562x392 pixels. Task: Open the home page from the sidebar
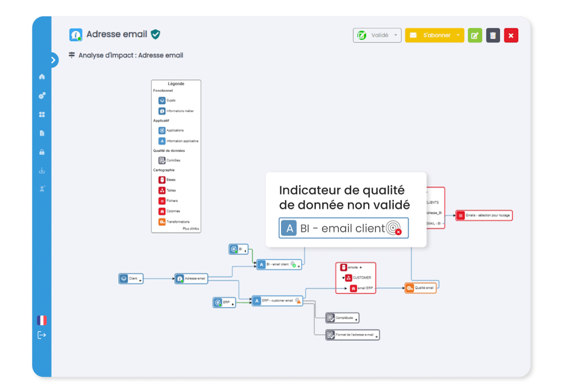(x=42, y=77)
